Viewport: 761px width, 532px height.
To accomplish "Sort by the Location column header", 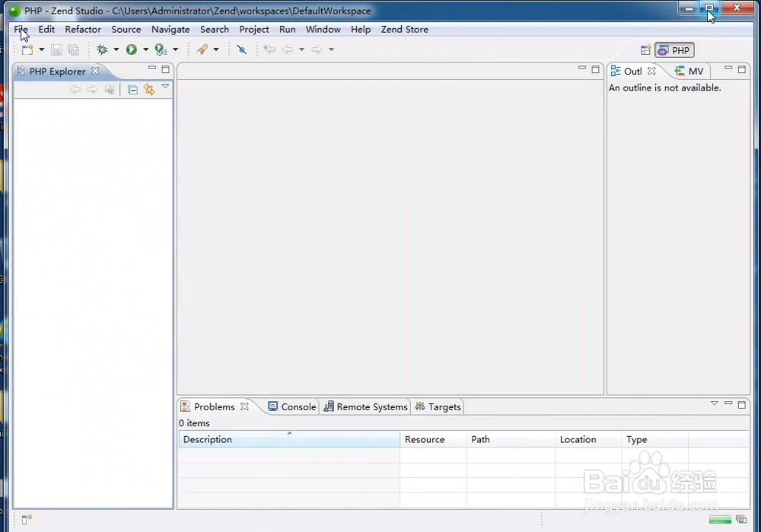I will [588, 439].
